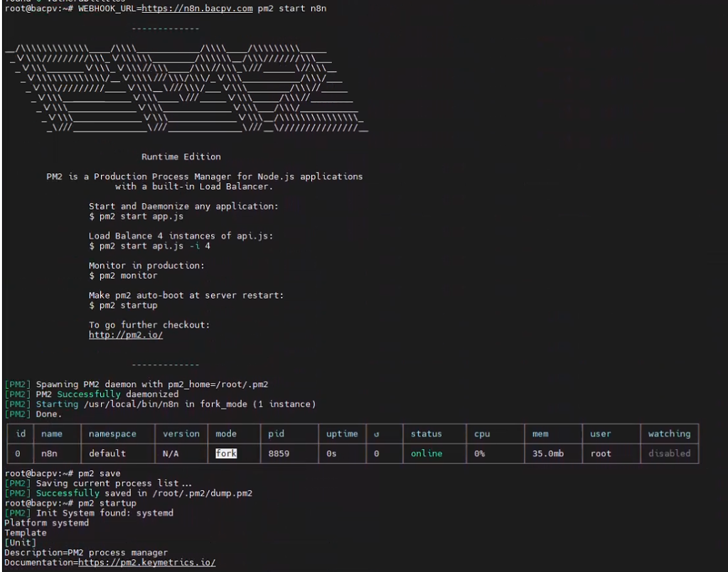This screenshot has height=572, width=728.
Task: Click the '$ pm2 start app.js' command
Action: [136, 216]
